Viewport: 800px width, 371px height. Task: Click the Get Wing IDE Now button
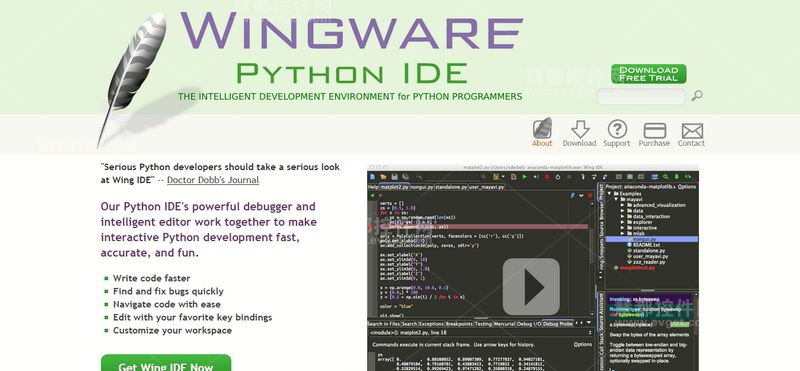click(x=166, y=363)
